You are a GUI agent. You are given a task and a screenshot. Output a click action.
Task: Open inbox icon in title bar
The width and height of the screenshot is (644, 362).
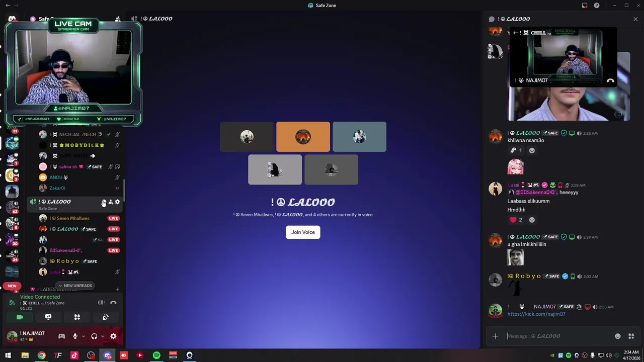(585, 6)
